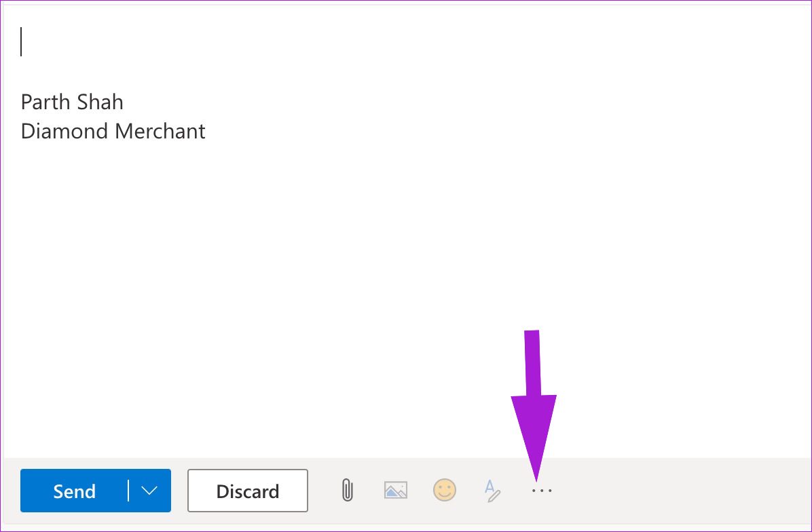The height and width of the screenshot is (532, 812).
Task: Click the Send button
Action: tap(74, 491)
